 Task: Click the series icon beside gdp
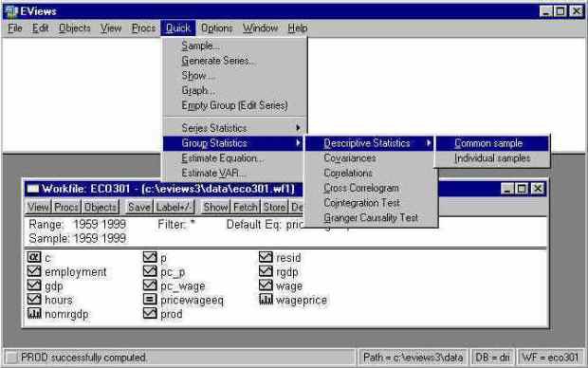tap(34, 285)
